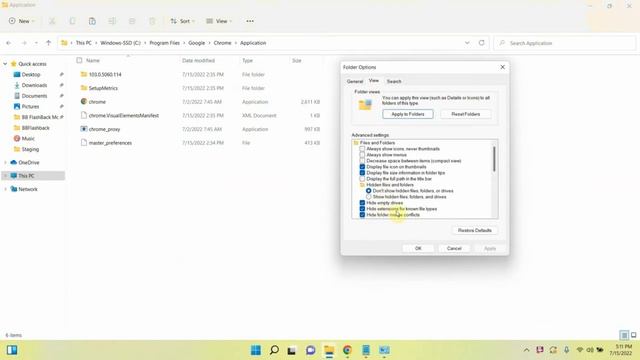Switch to Search tab in Folder Options
640x360 pixels.
pyautogui.click(x=394, y=81)
